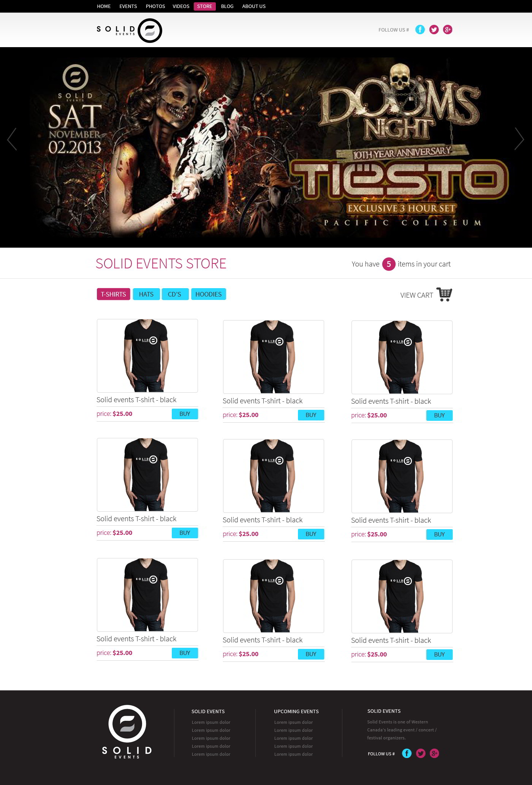Image resolution: width=532 pixels, height=785 pixels.
Task: Open the footer Google Plus icon
Action: [x=434, y=753]
